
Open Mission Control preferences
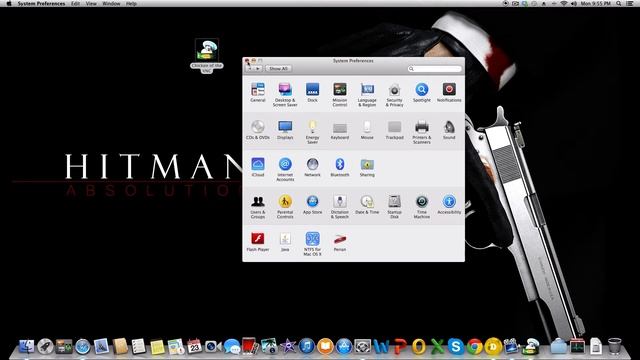[340, 94]
